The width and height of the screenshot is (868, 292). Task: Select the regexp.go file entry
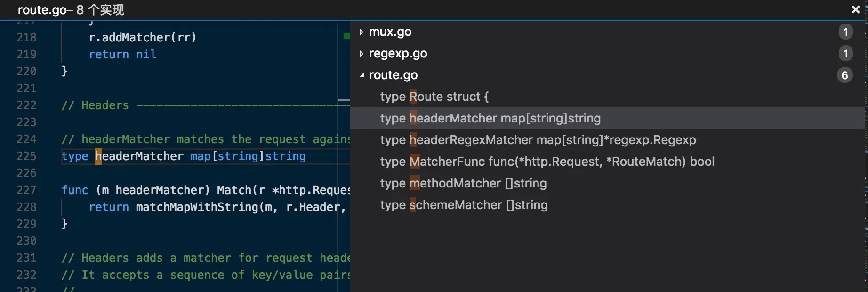(398, 54)
